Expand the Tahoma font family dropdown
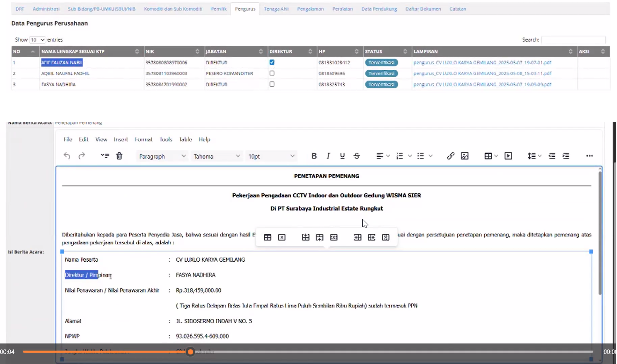The image size is (617, 364). click(x=216, y=156)
